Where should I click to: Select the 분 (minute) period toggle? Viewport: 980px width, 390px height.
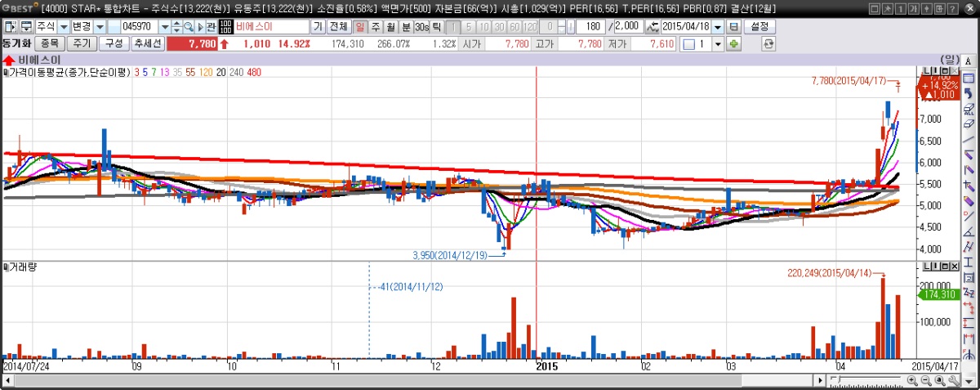pyautogui.click(x=406, y=27)
